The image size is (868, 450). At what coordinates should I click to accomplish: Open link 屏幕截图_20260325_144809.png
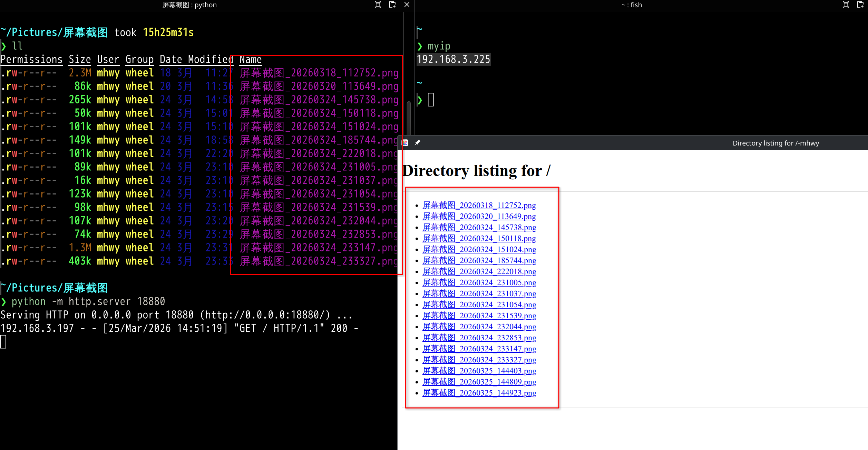[479, 382]
